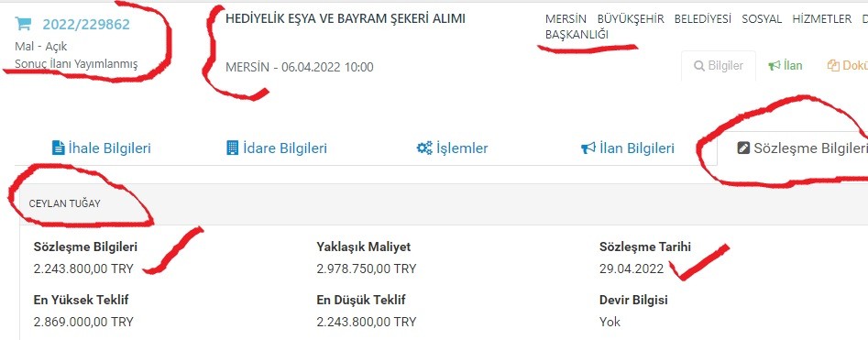Open the Sözleşme Bilgileri tab
This screenshot has width=868, height=340.
tap(803, 148)
